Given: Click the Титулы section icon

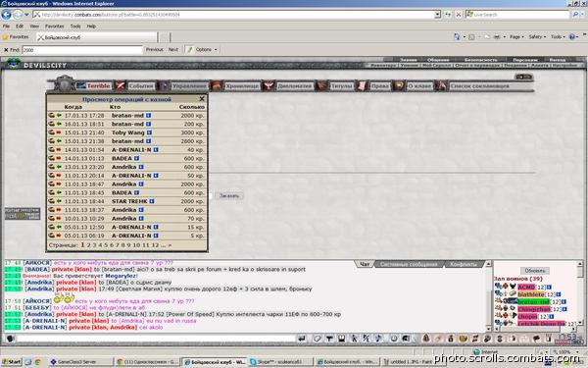Looking at the screenshot, I should point(321,86).
